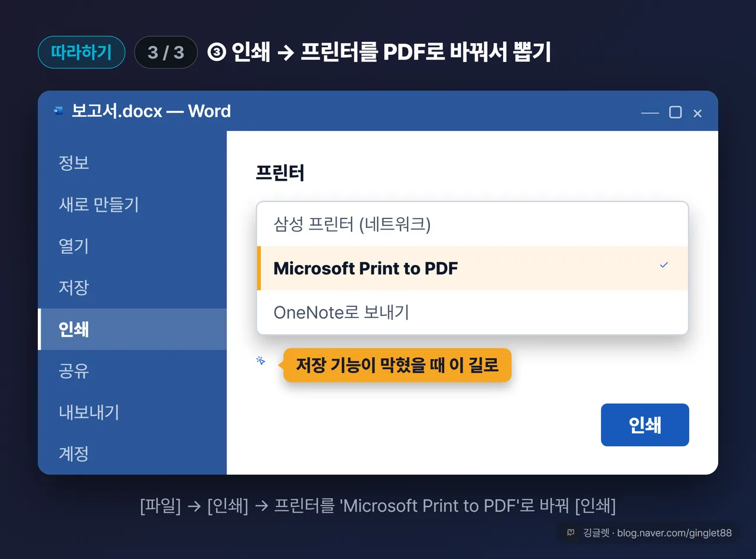This screenshot has height=559, width=756.
Task: Click the blue 인쇄 button
Action: point(645,425)
